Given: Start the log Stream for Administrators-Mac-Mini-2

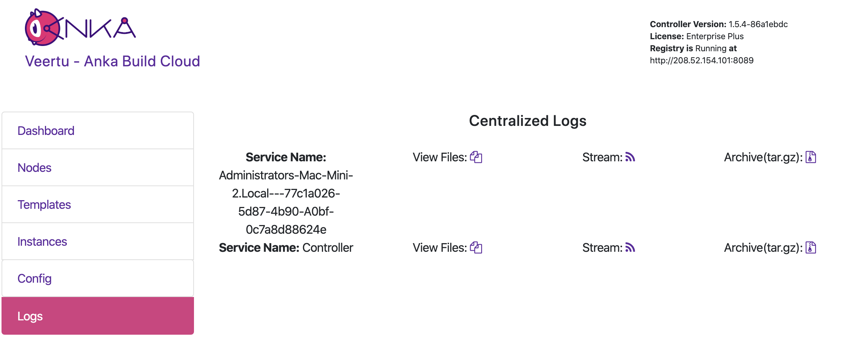Looking at the screenshot, I should click(630, 158).
